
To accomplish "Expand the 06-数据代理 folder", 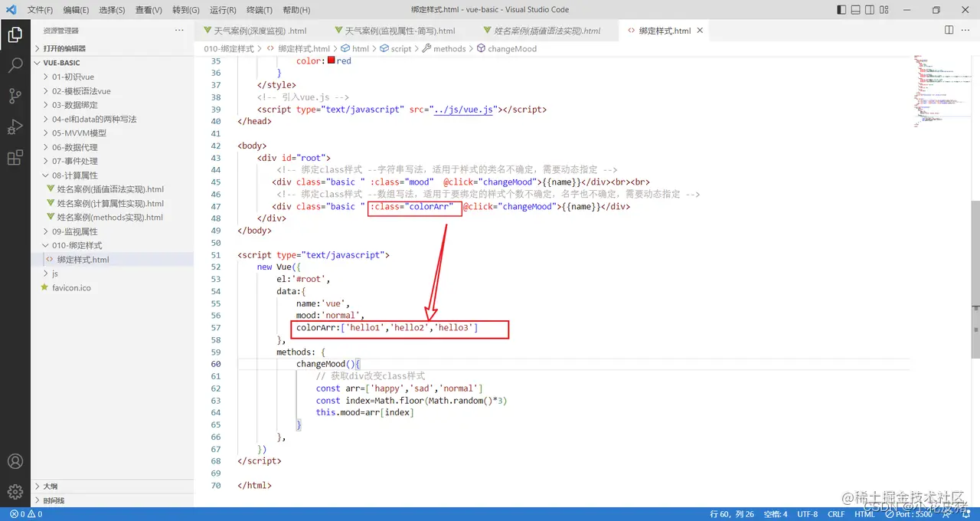I will coord(112,147).
